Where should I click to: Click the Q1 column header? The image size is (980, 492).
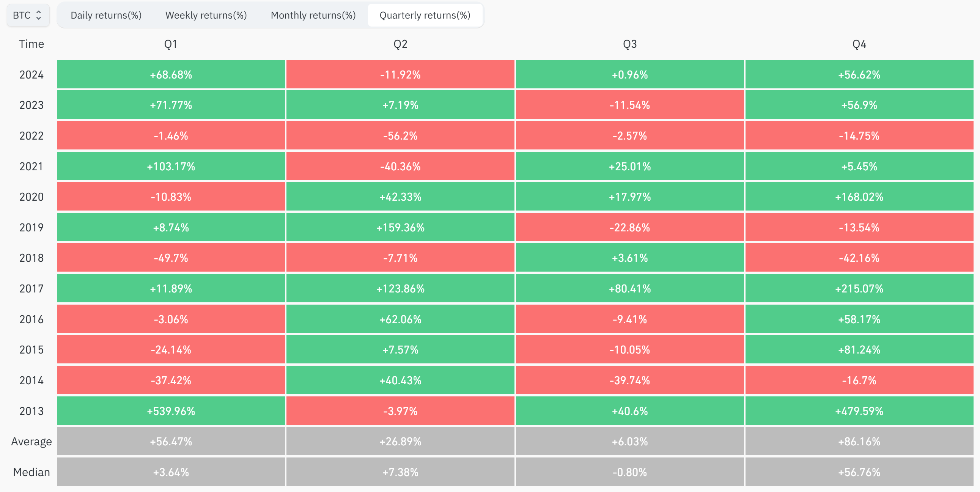[171, 44]
